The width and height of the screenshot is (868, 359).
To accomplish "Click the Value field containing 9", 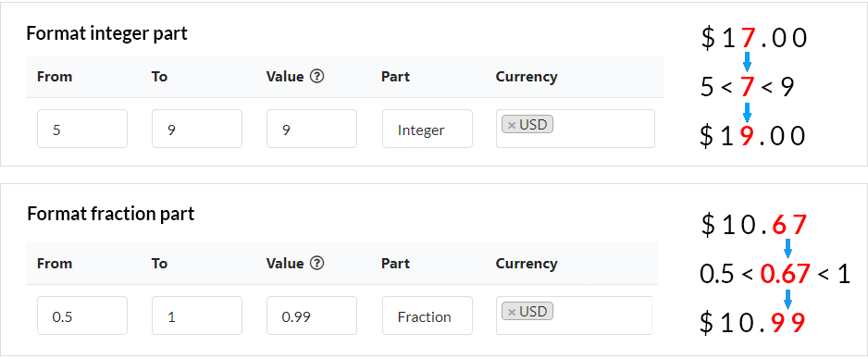I will pos(312,129).
